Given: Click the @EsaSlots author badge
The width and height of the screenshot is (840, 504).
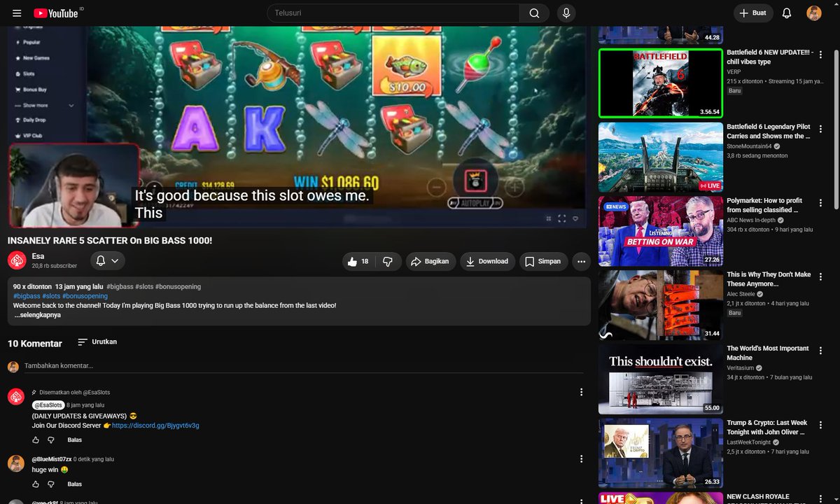Looking at the screenshot, I should coord(48,405).
